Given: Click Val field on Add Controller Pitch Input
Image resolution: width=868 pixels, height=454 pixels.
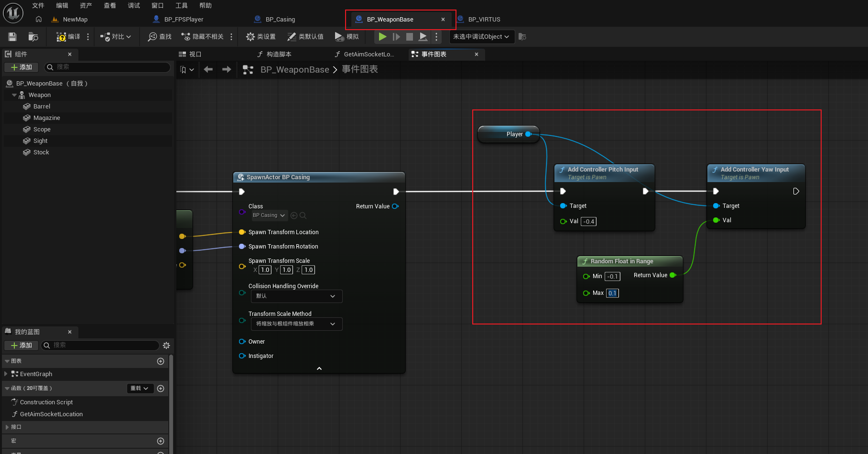Looking at the screenshot, I should [588, 222].
